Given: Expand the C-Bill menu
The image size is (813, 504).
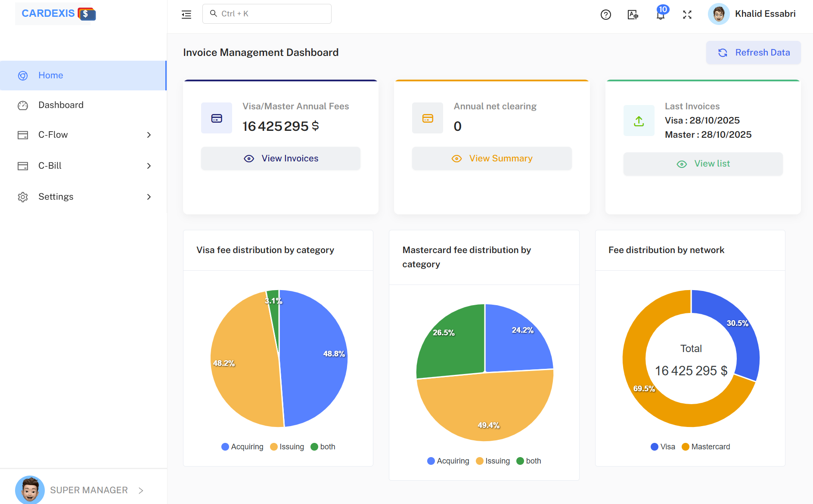Looking at the screenshot, I should (149, 166).
